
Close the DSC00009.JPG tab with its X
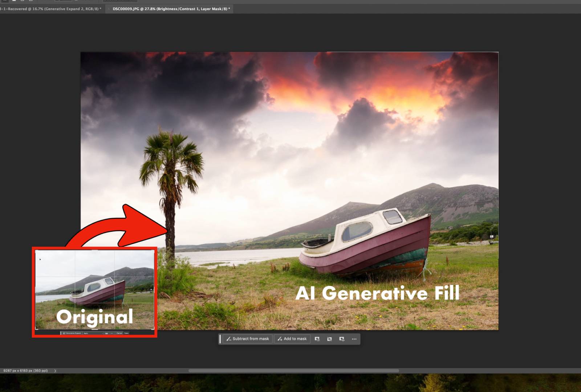click(109, 9)
